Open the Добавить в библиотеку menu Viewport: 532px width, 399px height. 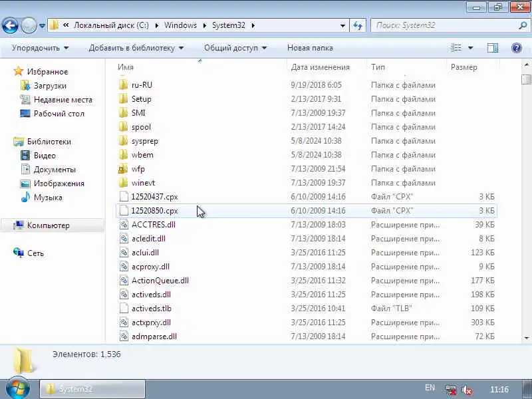(x=136, y=48)
